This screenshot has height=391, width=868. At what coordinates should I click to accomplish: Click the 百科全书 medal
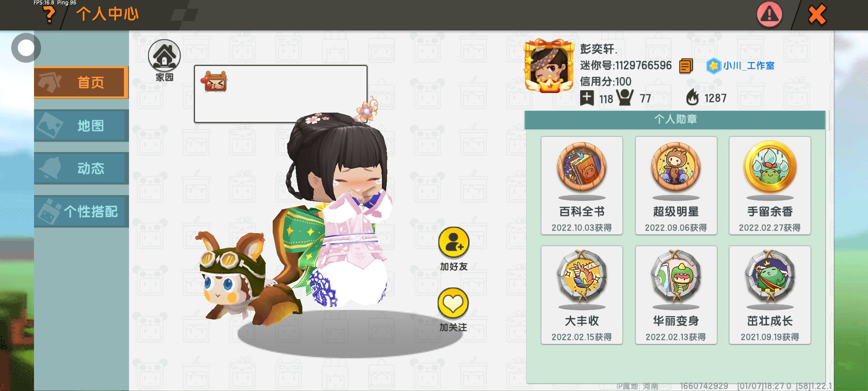pos(582,185)
